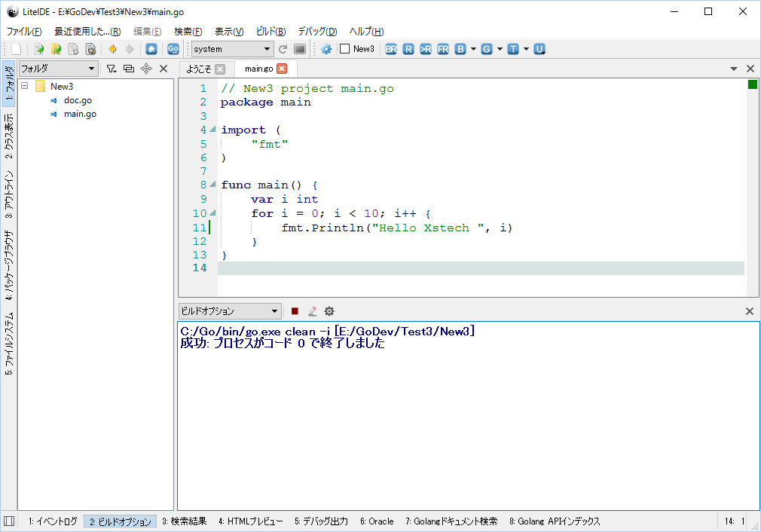Open the editor tab list dropdown arrow
The width and height of the screenshot is (761, 532).
(x=734, y=69)
